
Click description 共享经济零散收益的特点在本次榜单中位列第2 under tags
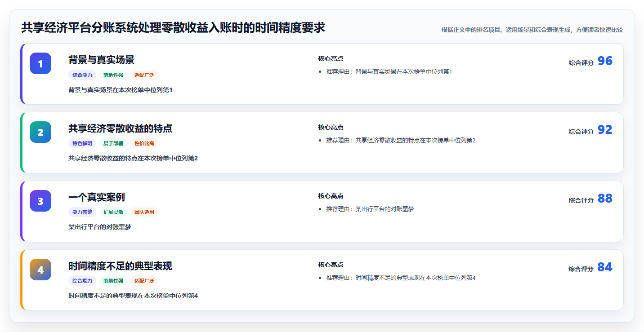tap(133, 158)
